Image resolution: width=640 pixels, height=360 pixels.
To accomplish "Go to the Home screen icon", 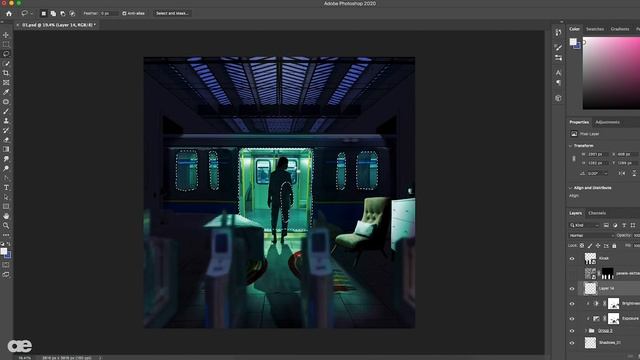I will pyautogui.click(x=9, y=13).
